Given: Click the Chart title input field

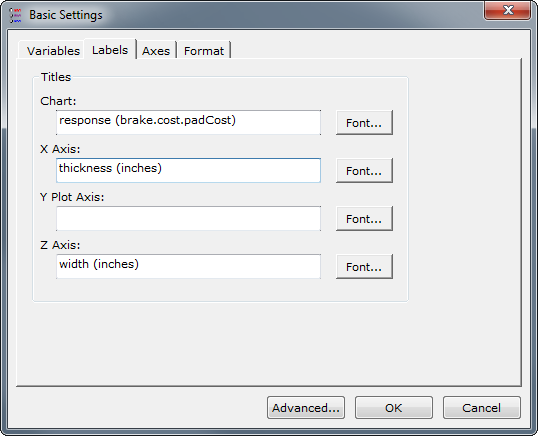Looking at the screenshot, I should (188, 122).
